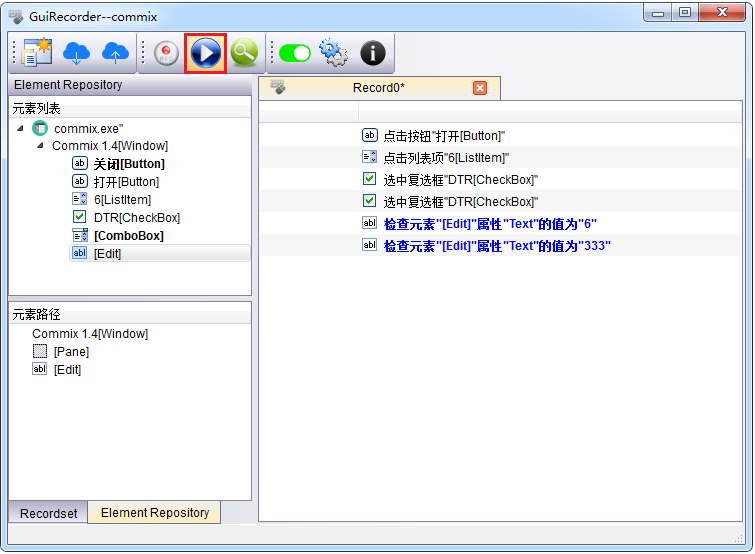Viewport: 755px width, 554px height.
Task: Maximize the GuiRecorder window
Action: [685, 12]
